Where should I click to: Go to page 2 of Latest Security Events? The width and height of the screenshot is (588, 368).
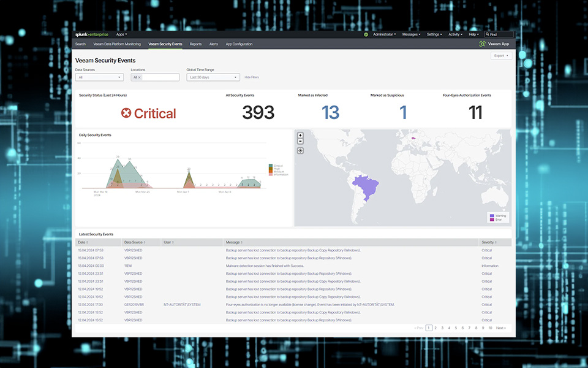(x=435, y=328)
